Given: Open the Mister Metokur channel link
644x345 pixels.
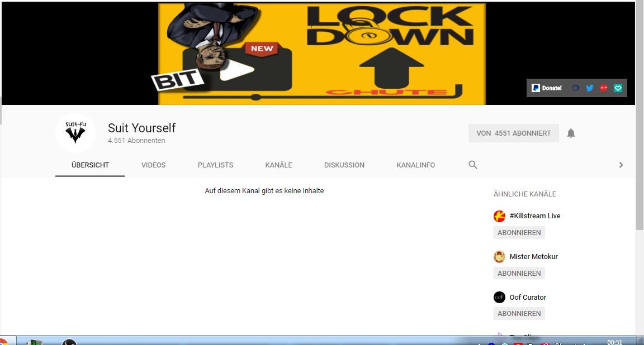Looking at the screenshot, I should 533,256.
